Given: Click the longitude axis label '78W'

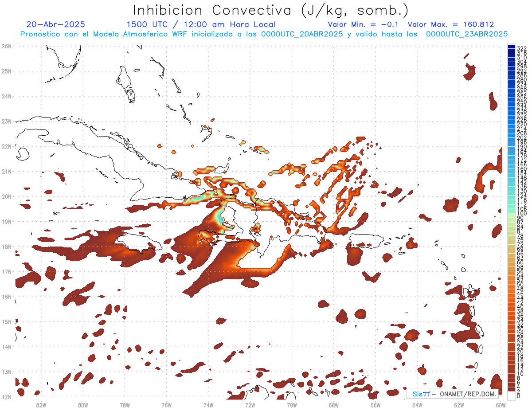Looking at the screenshot, I should (x=125, y=405).
